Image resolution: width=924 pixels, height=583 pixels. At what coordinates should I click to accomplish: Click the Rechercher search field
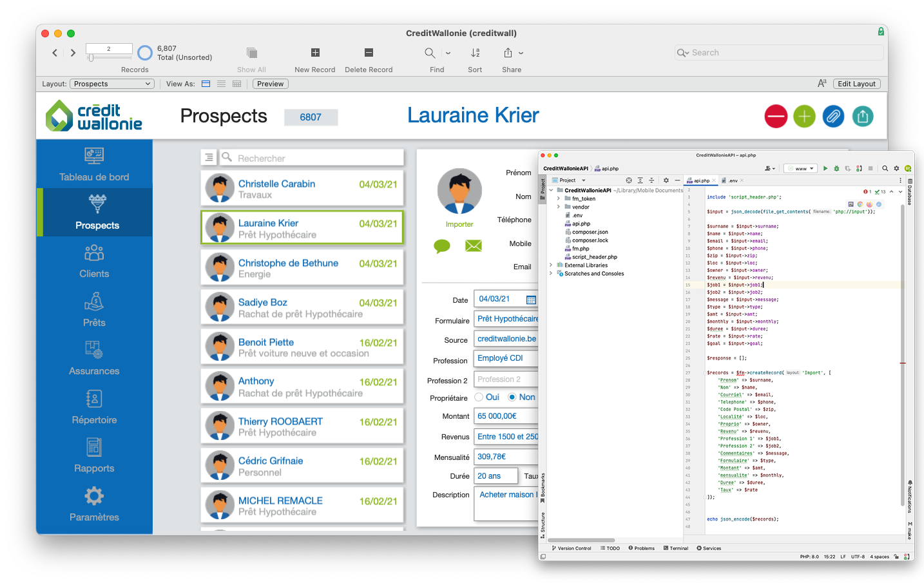tap(312, 158)
